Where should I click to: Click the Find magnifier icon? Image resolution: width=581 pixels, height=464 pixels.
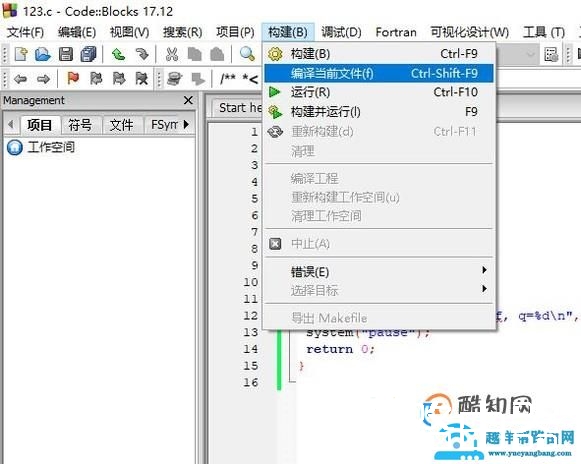[247, 54]
